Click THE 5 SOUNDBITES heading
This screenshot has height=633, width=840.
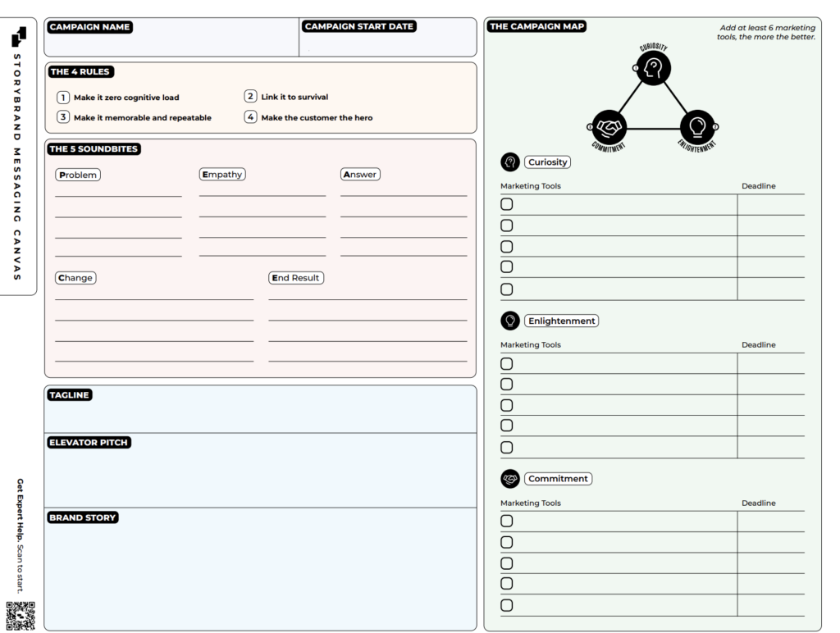pyautogui.click(x=94, y=148)
